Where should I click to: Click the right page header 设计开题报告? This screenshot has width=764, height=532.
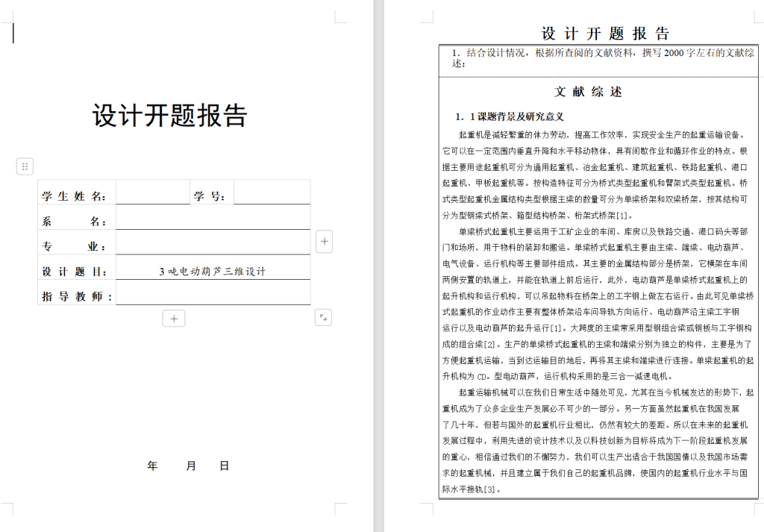605,34
